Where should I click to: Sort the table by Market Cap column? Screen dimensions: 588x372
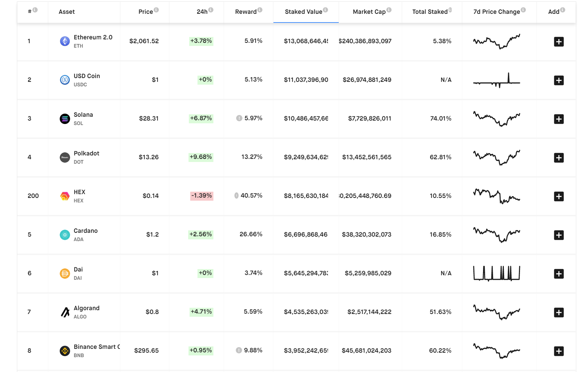(369, 12)
